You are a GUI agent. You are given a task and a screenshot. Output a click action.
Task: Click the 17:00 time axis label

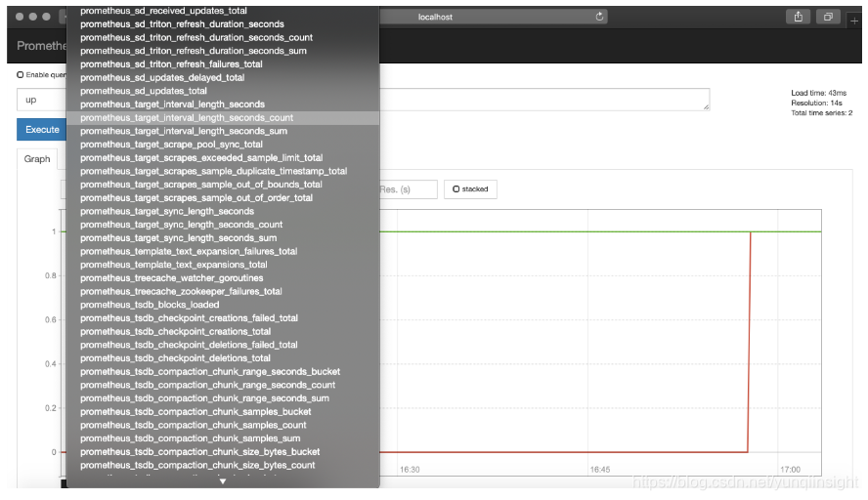click(x=790, y=470)
